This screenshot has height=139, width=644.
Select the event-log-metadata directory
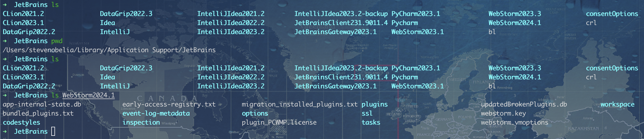point(156,113)
